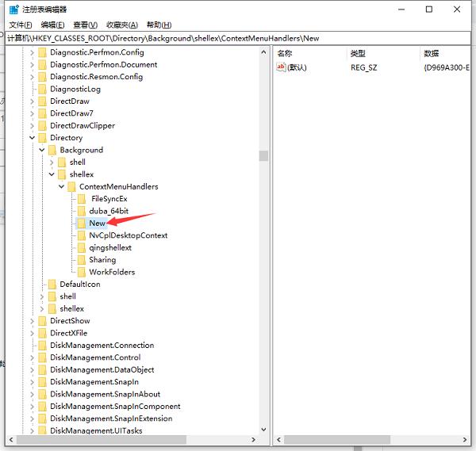Open the 查看(V) menu
Viewport: 476px width, 451px height.
[x=86, y=25]
